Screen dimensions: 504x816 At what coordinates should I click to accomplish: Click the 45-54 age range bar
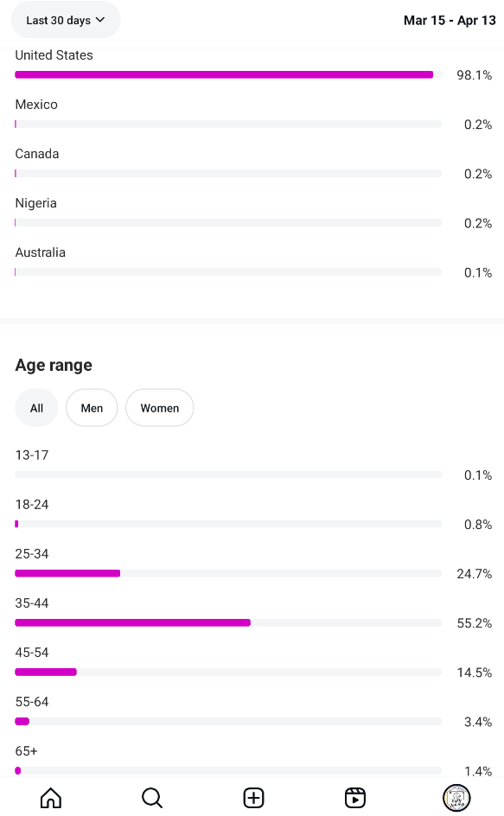[x=228, y=672]
